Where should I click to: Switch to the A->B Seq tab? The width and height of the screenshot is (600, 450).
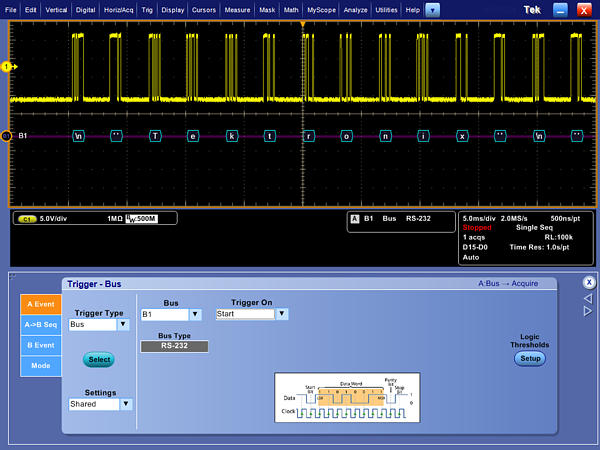click(41, 324)
